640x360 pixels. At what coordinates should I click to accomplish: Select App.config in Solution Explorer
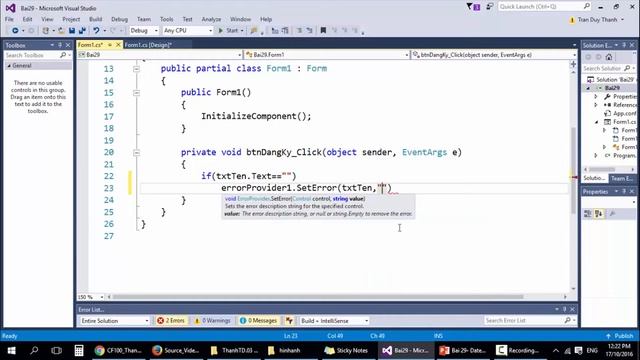[x=624, y=113]
